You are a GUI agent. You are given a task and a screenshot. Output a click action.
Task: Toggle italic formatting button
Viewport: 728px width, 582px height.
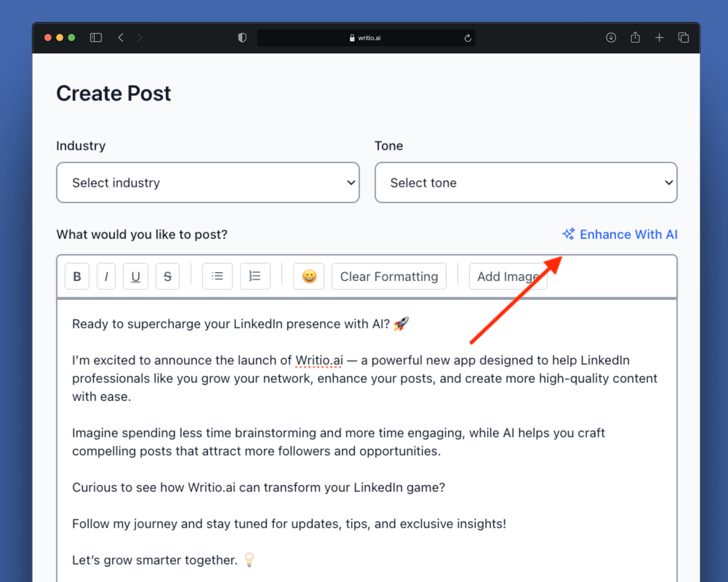[x=106, y=276]
